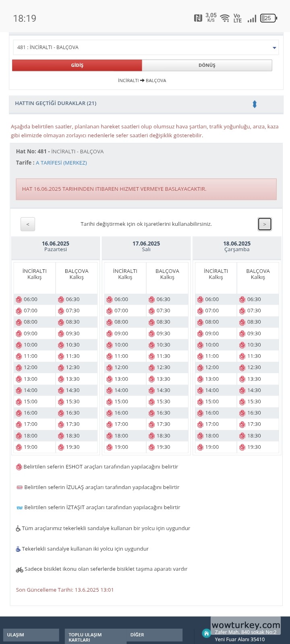This screenshot has width=290, height=644.
Task: Switch to the DÖNÜŞ direction tab
Action: 207,65
